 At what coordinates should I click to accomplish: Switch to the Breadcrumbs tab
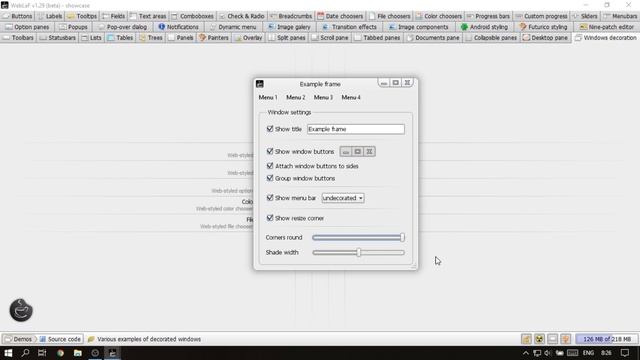coord(291,16)
